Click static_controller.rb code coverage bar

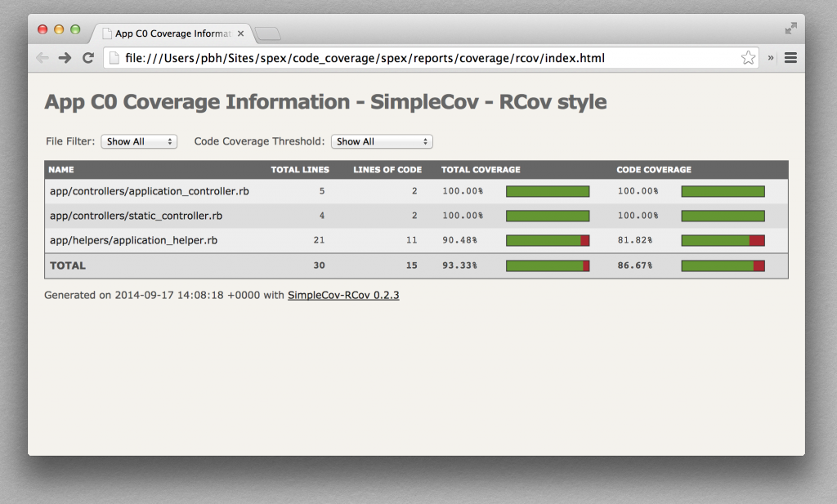tap(723, 216)
